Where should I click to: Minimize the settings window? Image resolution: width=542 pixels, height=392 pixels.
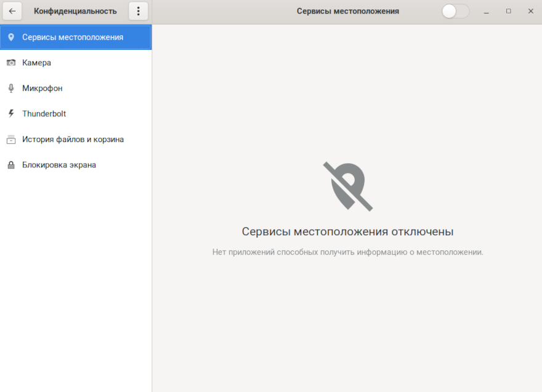point(487,11)
